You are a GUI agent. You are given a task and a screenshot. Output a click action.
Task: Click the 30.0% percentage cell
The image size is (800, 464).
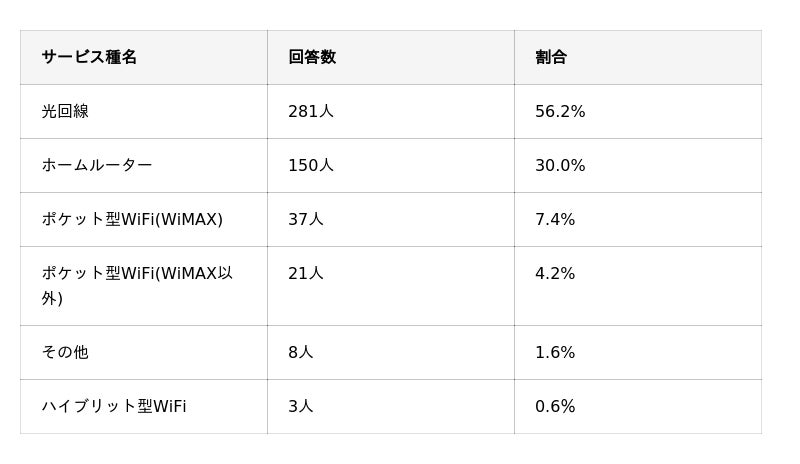click(560, 166)
